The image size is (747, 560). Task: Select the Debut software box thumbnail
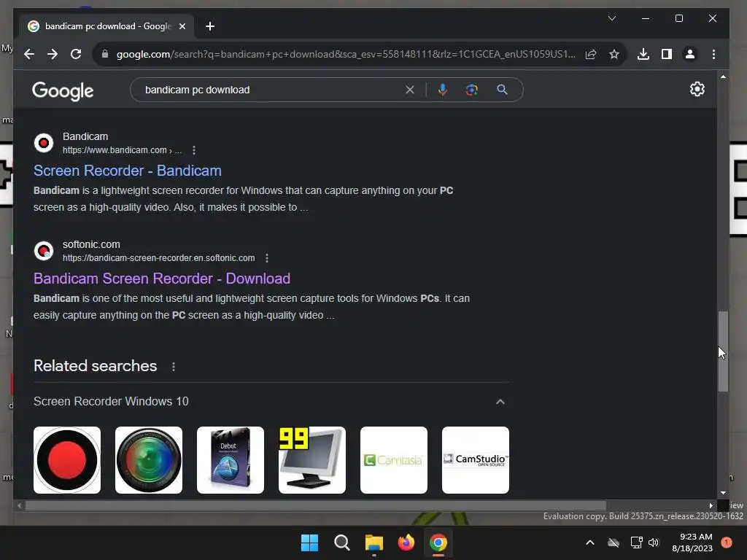[x=231, y=460]
